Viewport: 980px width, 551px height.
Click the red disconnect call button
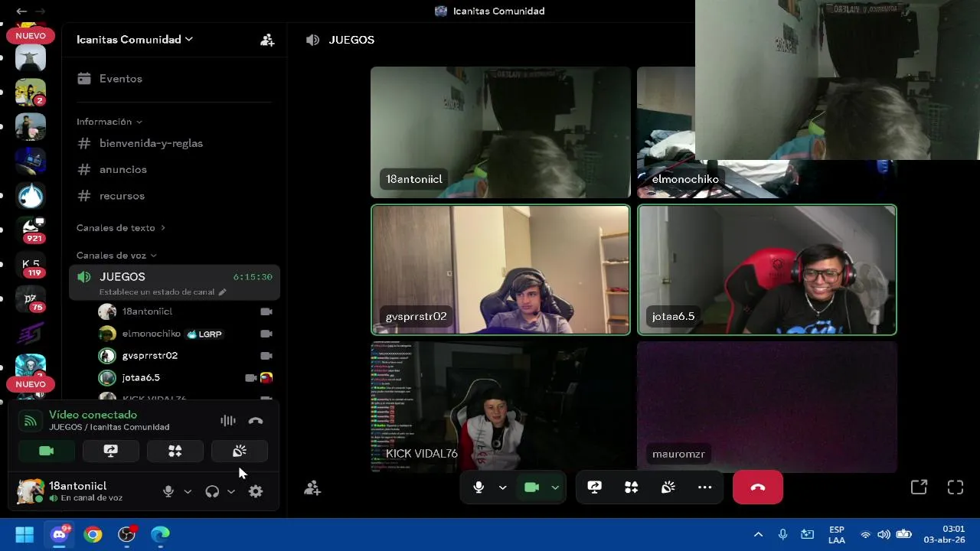tap(758, 487)
